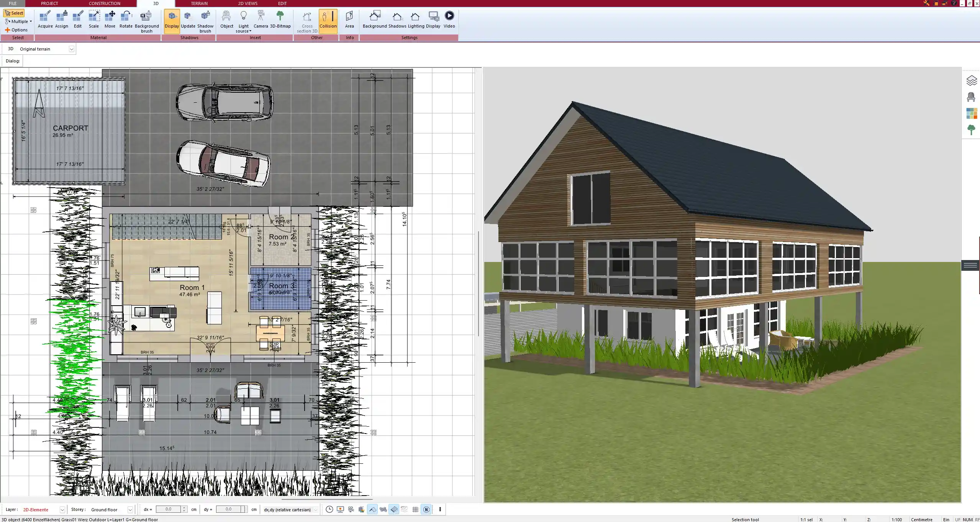
Task: Click the Background settings button
Action: [374, 18]
